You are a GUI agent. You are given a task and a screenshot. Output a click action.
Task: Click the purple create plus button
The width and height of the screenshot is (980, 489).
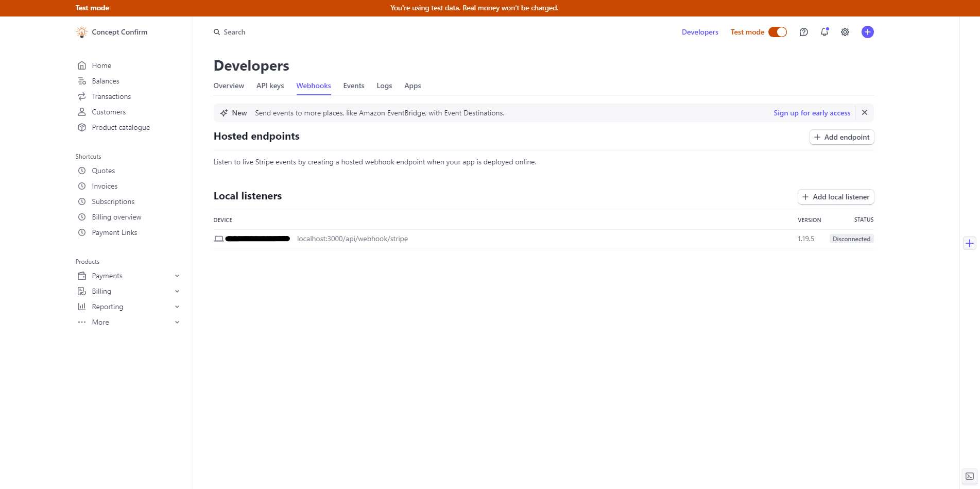click(867, 32)
